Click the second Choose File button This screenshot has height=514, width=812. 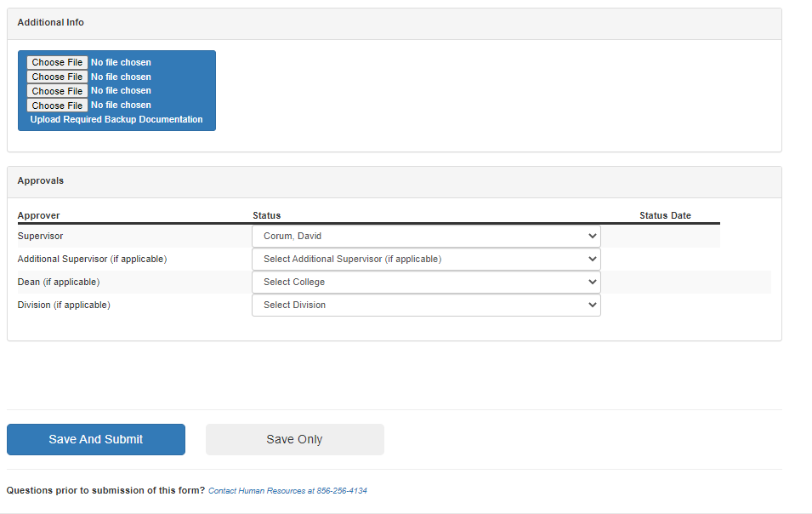pos(57,77)
